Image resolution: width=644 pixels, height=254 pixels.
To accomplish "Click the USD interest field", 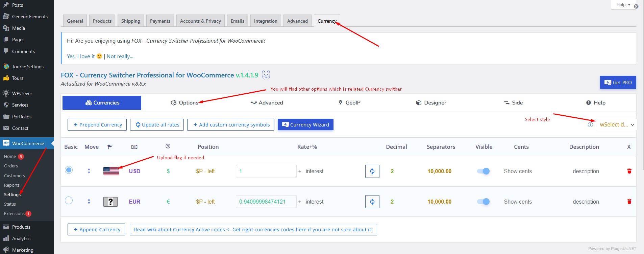I will point(315,171).
